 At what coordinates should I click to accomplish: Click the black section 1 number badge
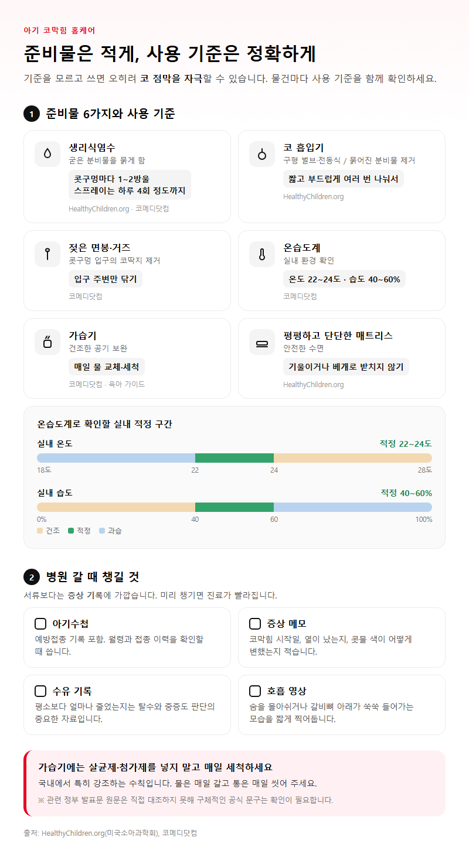click(x=31, y=114)
